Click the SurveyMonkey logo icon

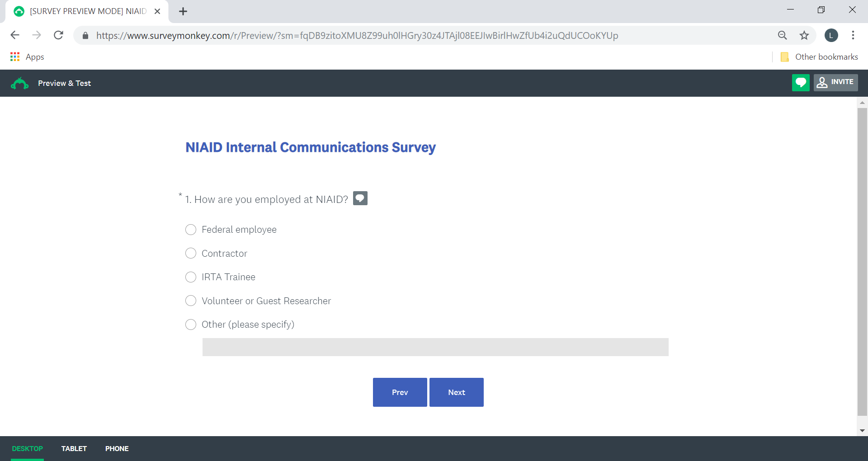point(19,83)
